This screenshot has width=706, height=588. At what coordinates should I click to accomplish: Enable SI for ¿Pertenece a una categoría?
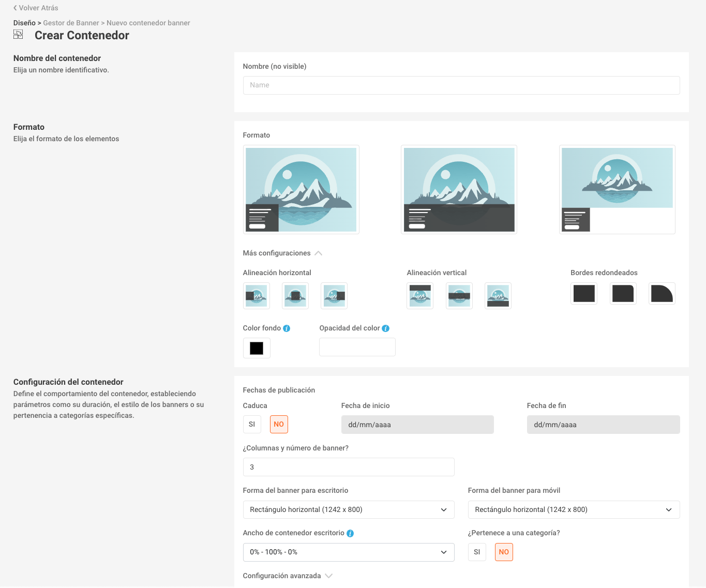[477, 552]
